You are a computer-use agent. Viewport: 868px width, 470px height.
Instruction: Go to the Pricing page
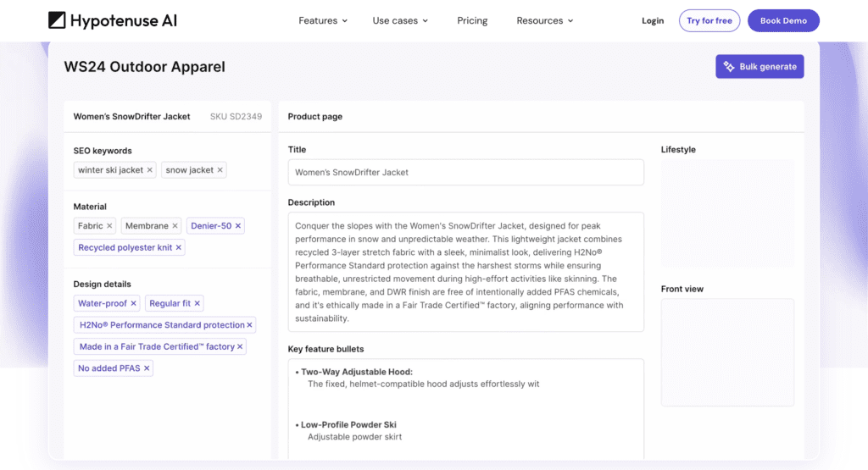(472, 20)
